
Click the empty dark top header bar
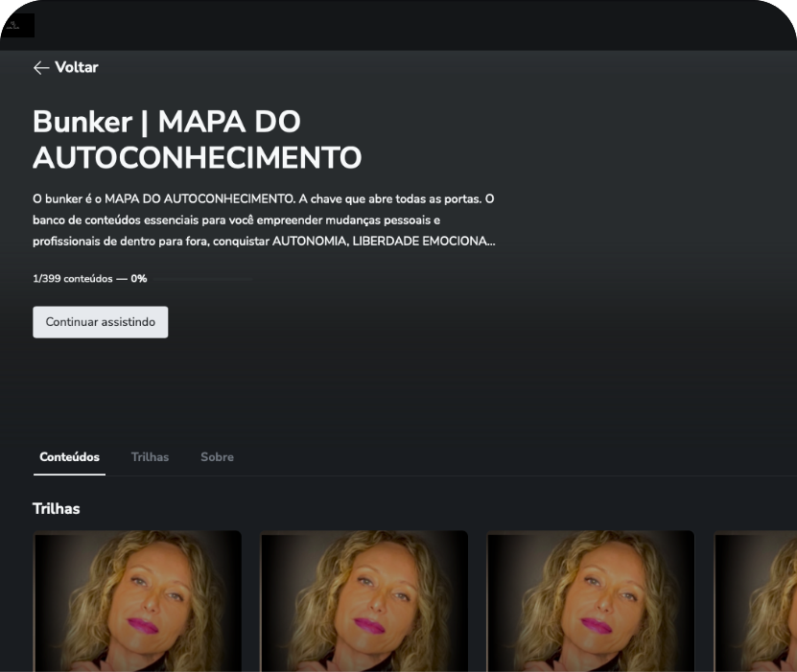[412, 25]
